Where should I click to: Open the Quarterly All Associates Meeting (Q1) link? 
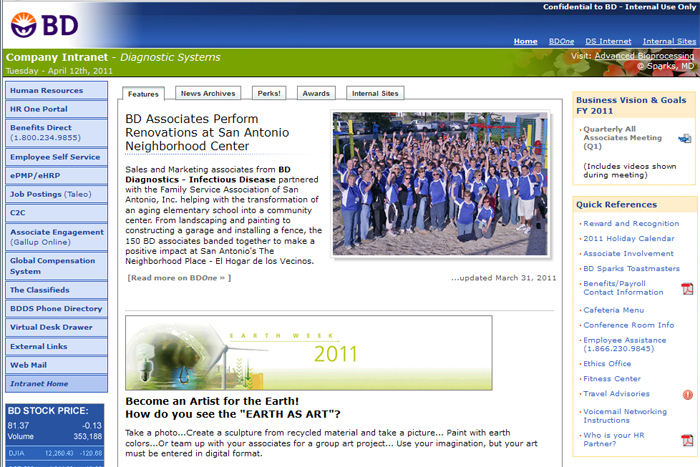pyautogui.click(x=622, y=138)
